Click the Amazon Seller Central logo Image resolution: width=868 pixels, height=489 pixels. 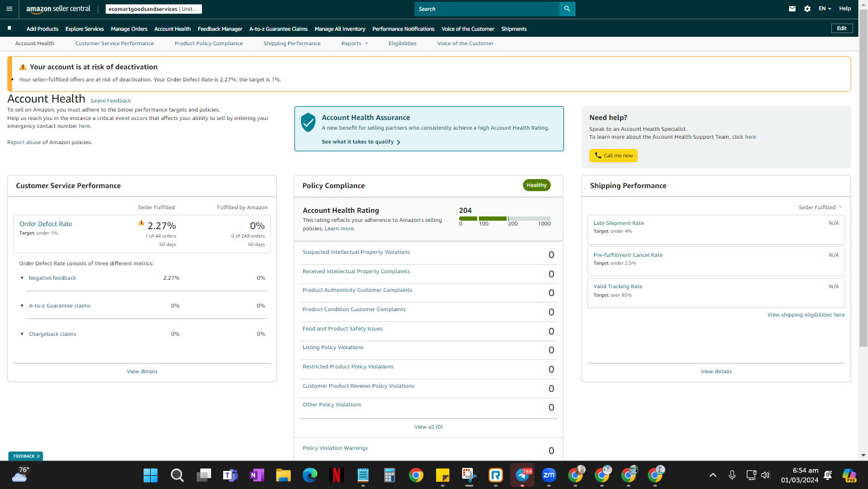click(59, 9)
